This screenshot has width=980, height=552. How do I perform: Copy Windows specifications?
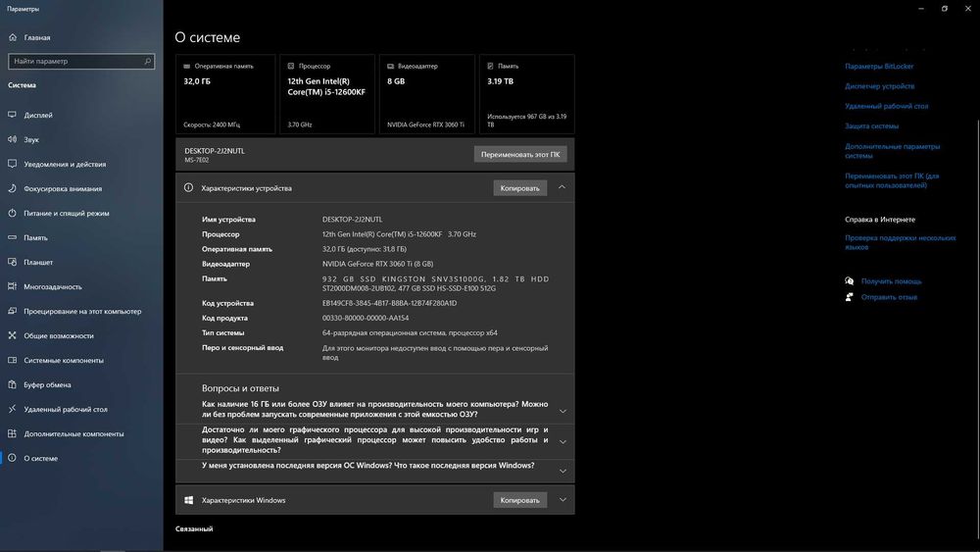click(520, 500)
